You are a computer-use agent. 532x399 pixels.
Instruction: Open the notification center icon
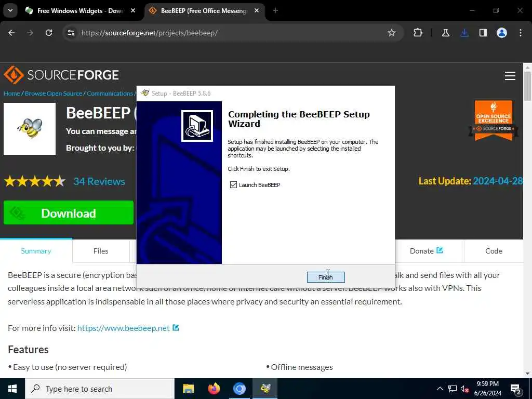515,389
